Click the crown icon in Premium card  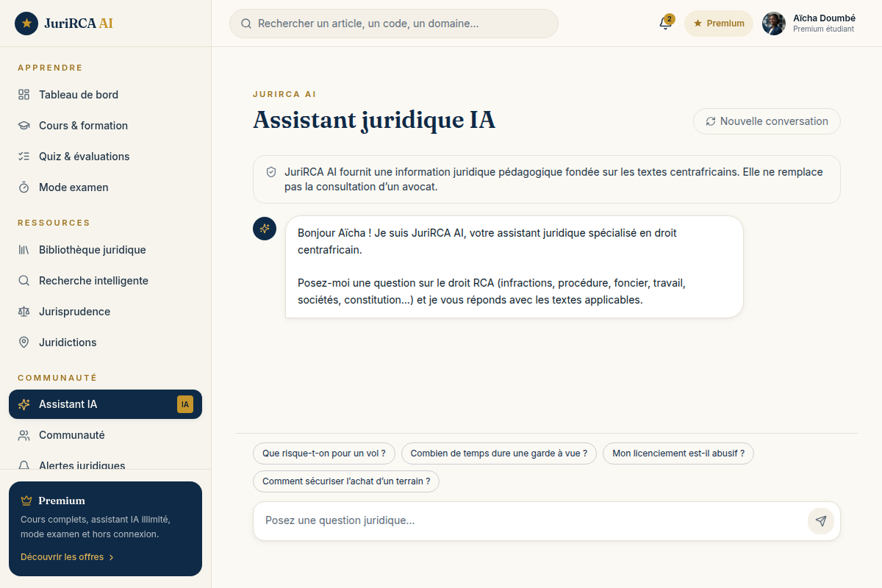tap(26, 501)
